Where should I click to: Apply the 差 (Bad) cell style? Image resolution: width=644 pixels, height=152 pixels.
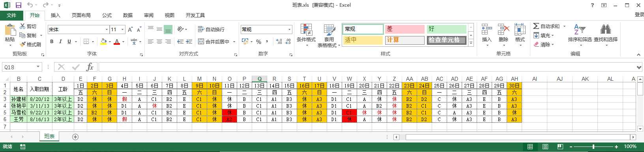(404, 29)
